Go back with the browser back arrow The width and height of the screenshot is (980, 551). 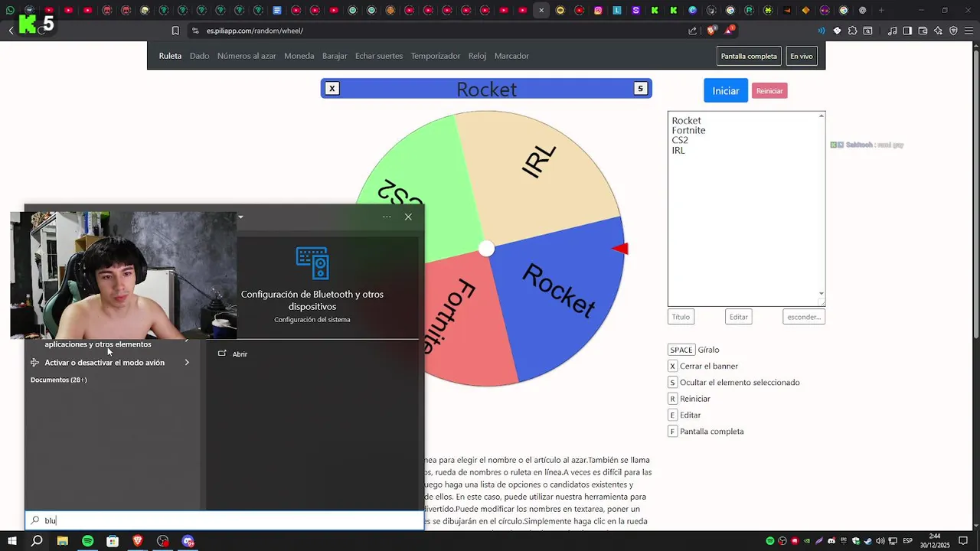point(11,31)
